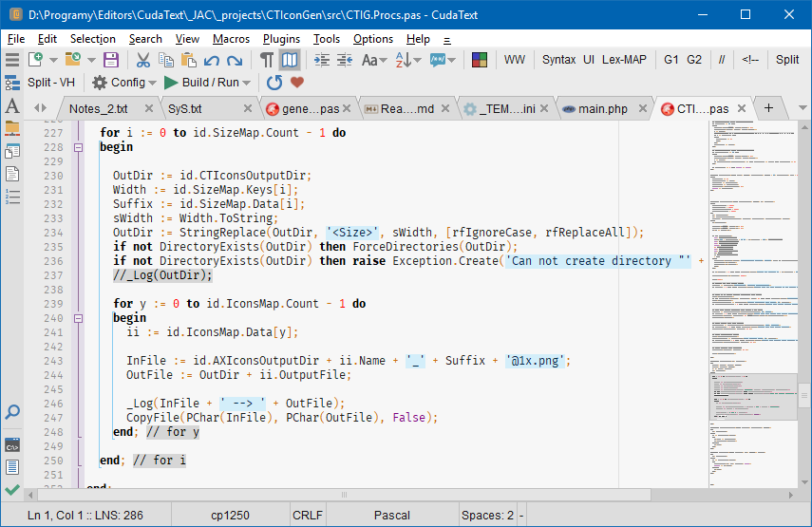The height and width of the screenshot is (527, 812).
Task: Click the // line comment button
Action: click(722, 60)
